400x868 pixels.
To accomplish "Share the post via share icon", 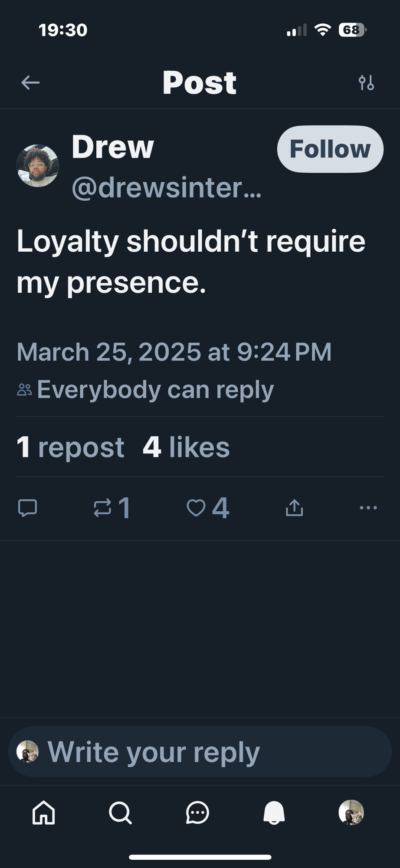I will 294,507.
